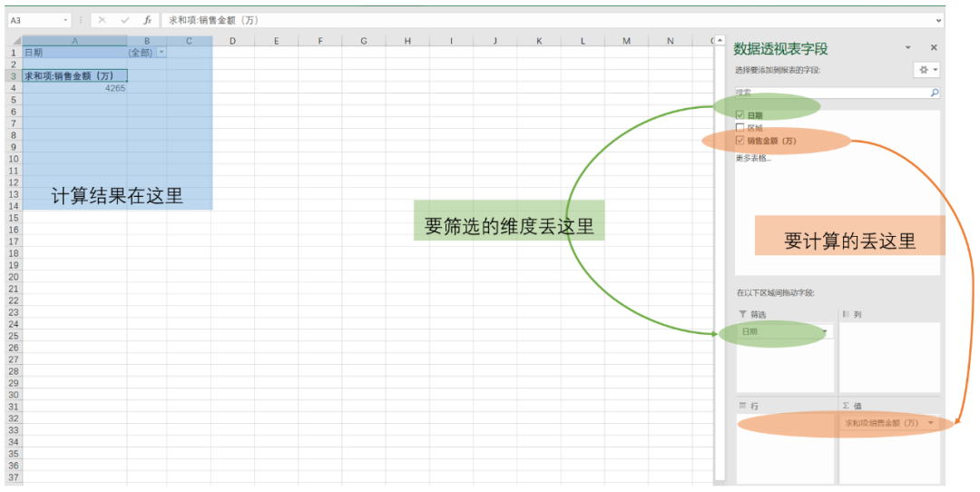This screenshot has height=492, width=980.
Task: Click the magnifier icon in field search box
Action: (x=935, y=93)
